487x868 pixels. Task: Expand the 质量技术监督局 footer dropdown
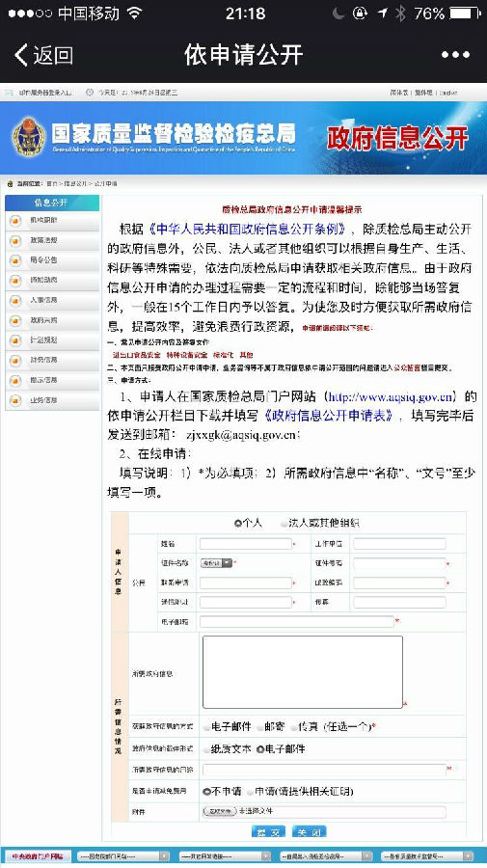coord(426,856)
